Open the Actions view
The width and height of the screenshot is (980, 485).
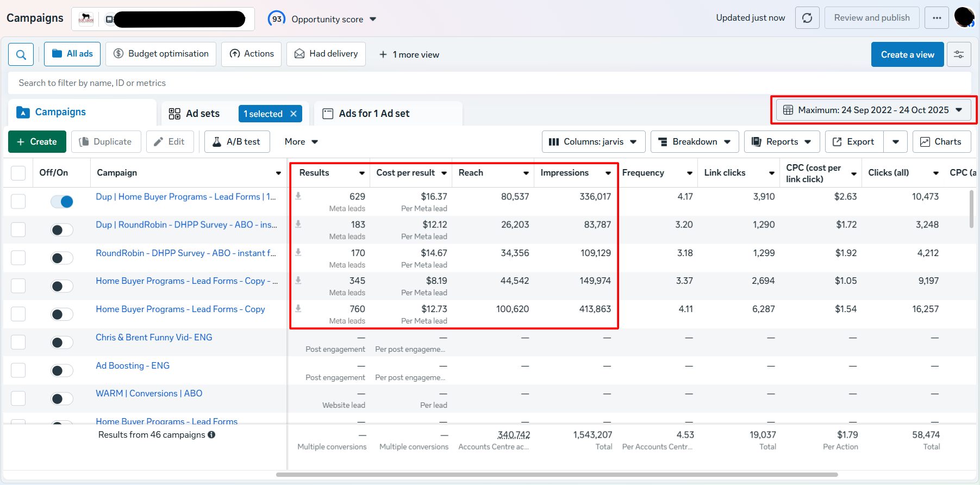coord(251,54)
